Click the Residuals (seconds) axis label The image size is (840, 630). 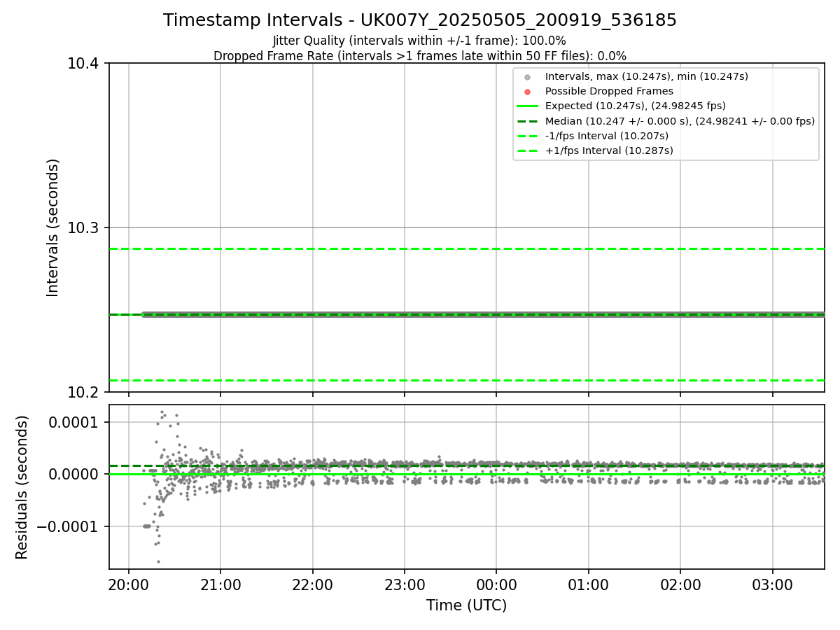[22, 487]
